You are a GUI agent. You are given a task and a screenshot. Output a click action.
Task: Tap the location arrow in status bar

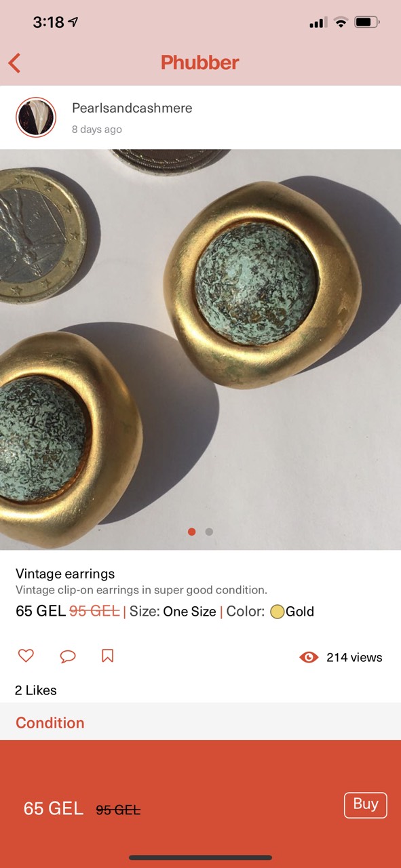(73, 22)
